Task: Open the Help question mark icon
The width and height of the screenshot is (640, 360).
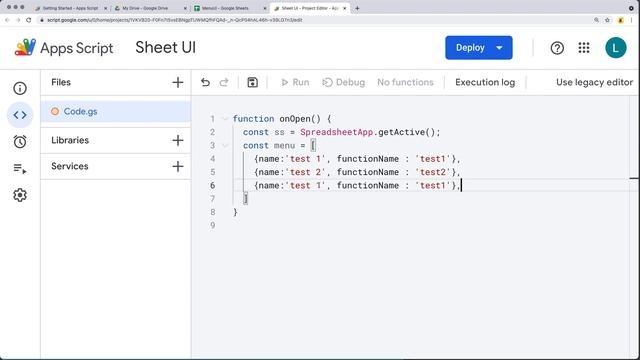Action: tap(557, 48)
